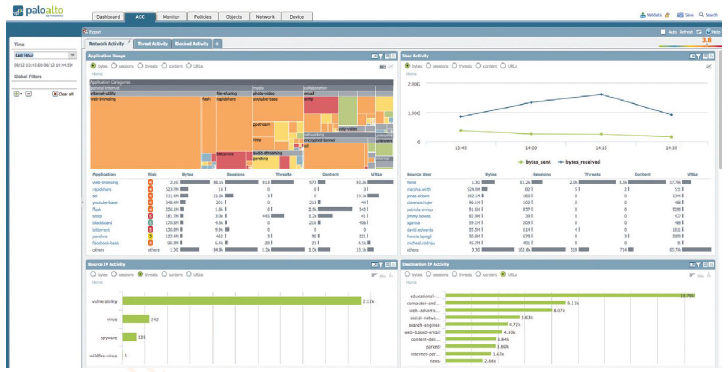
Task: Click facebook-base application link
Action: (105, 243)
